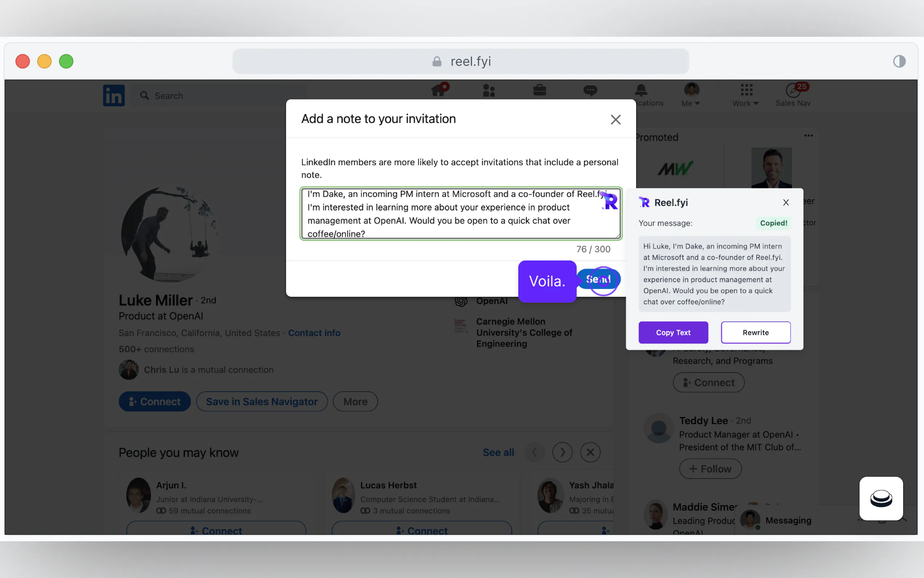
Task: Click the Rewrite button
Action: pos(756,332)
